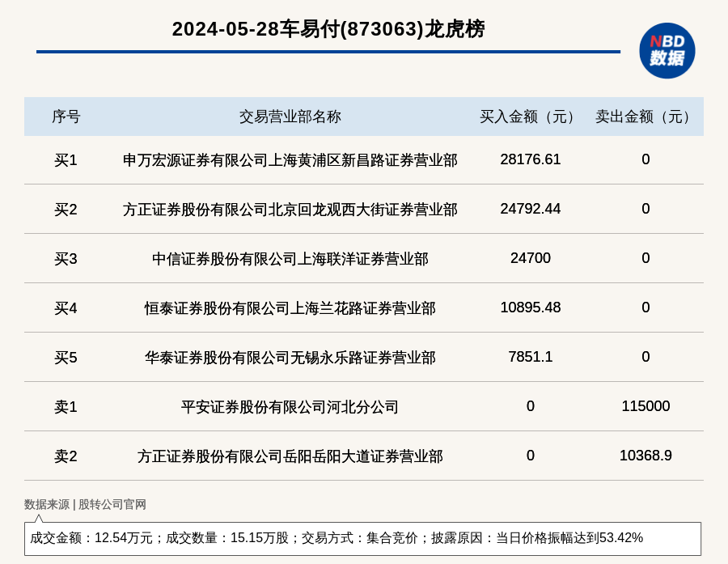This screenshot has width=728, height=564.
Task: Click sell amount 0 in 买1 row
Action: (645, 159)
